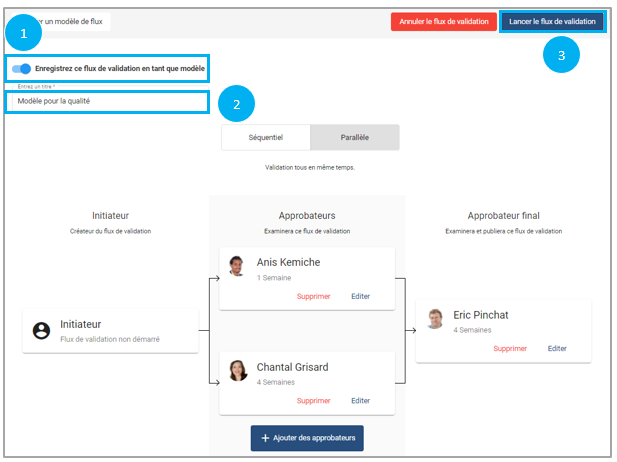
Task: Delete Chantal Grisard using Supprimer
Action: [x=313, y=400]
